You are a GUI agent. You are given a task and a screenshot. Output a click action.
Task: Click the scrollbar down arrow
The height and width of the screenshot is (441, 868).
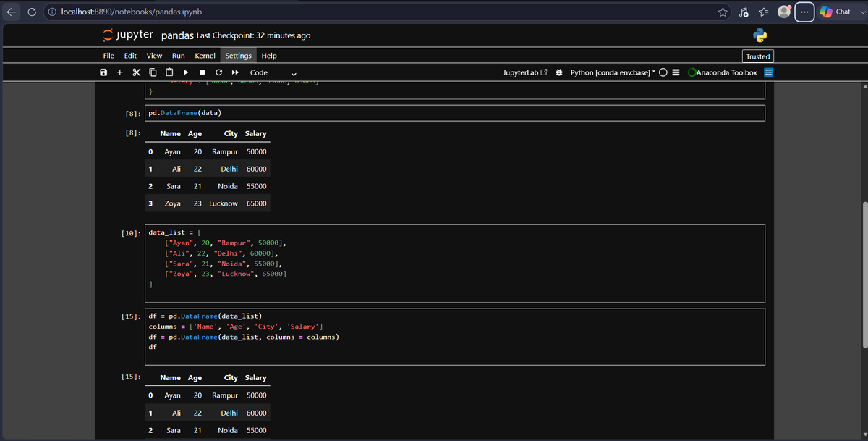(864, 434)
